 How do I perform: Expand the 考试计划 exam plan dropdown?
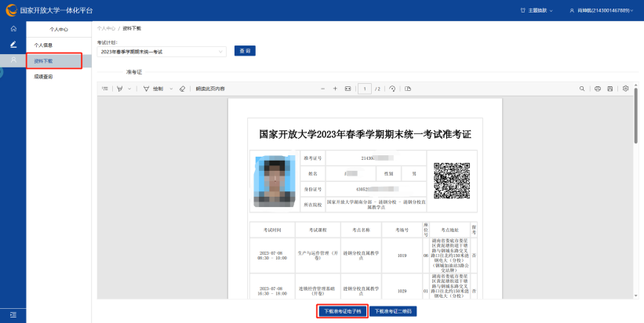[162, 52]
